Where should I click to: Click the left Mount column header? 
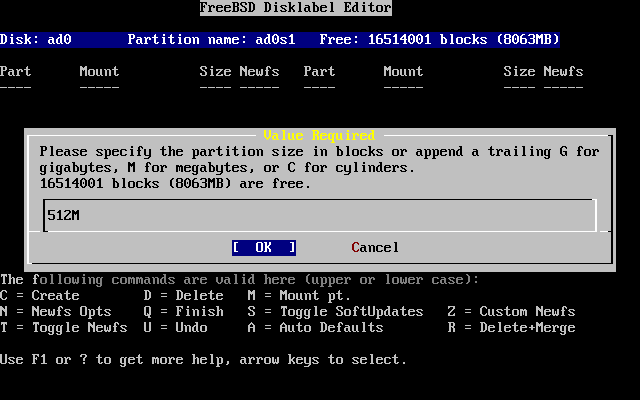point(99,72)
